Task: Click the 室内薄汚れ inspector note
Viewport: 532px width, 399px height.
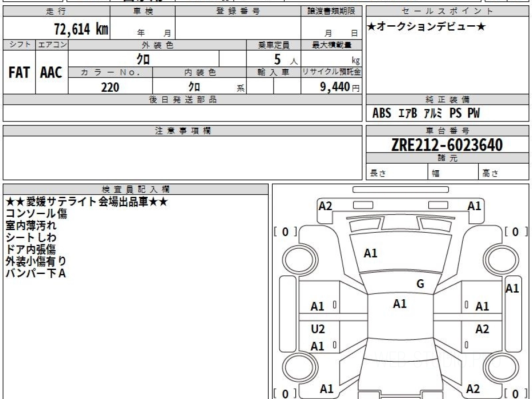Action: point(31,225)
